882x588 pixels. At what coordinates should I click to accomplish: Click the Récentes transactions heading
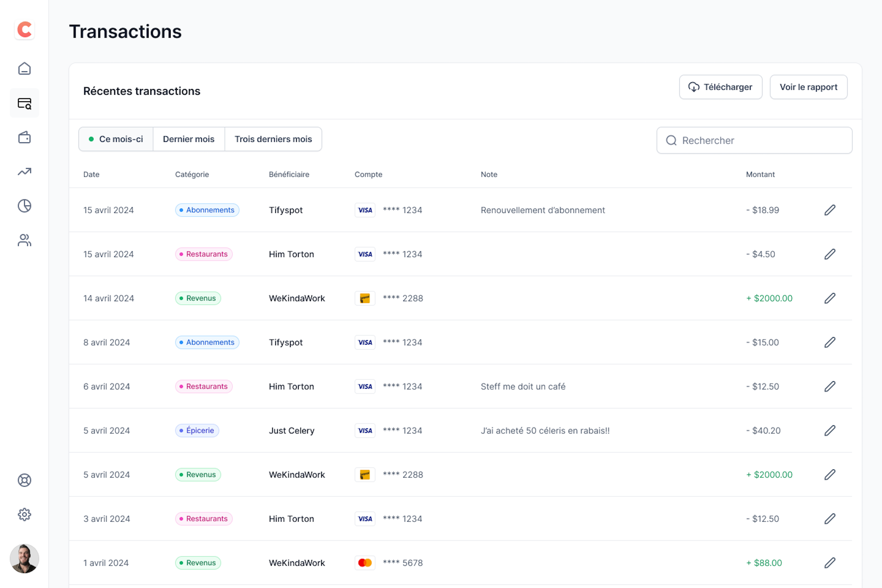[x=142, y=91]
